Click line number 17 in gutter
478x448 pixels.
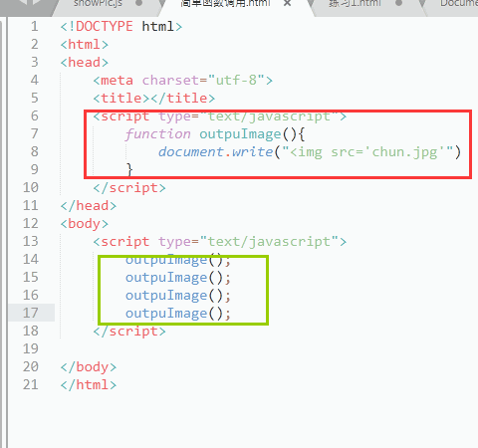[31, 313]
